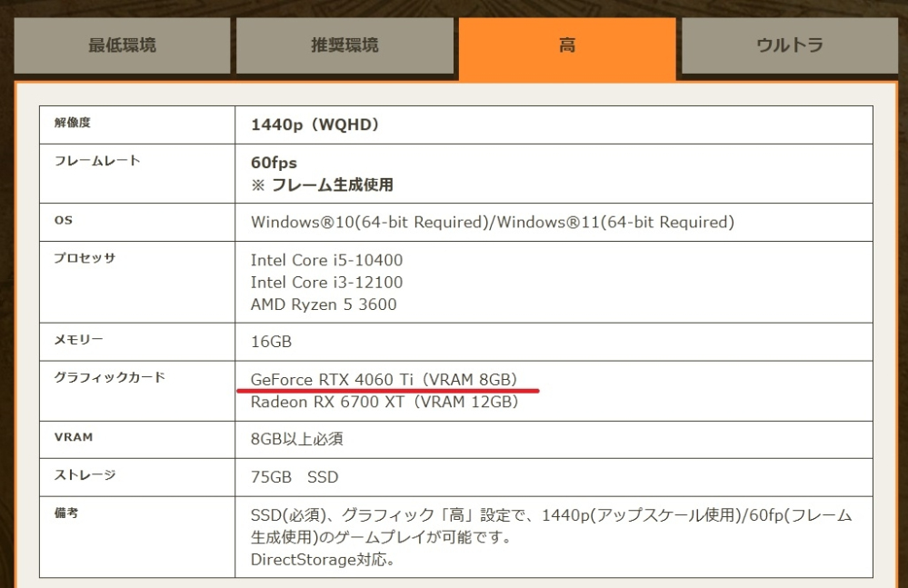Select the DirectStorage対応。 text
The image size is (908, 588).
click(324, 560)
